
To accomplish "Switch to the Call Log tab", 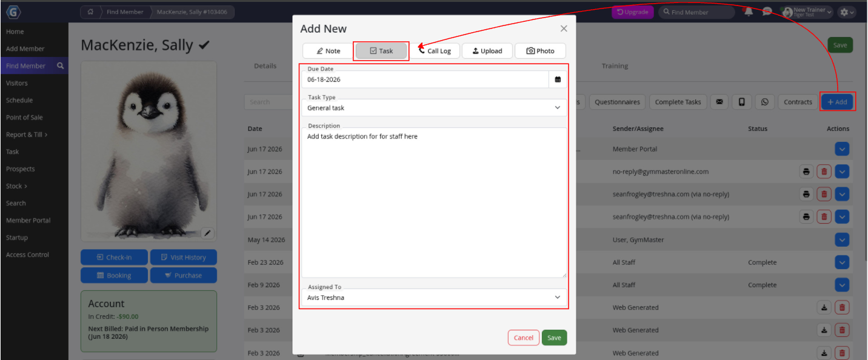I will pyautogui.click(x=435, y=51).
